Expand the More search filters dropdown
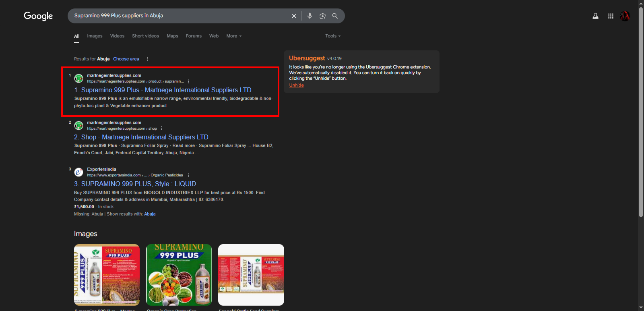This screenshot has width=644, height=311. coord(234,36)
